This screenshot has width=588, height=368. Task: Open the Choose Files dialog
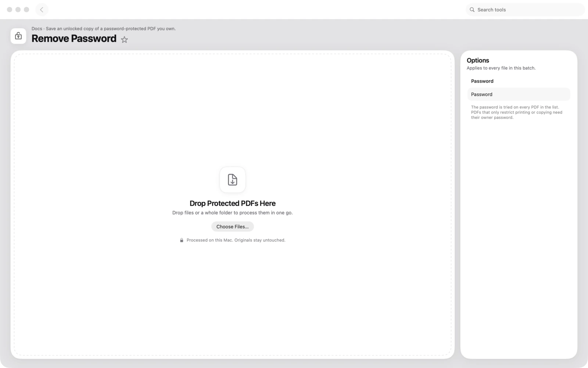tap(233, 227)
